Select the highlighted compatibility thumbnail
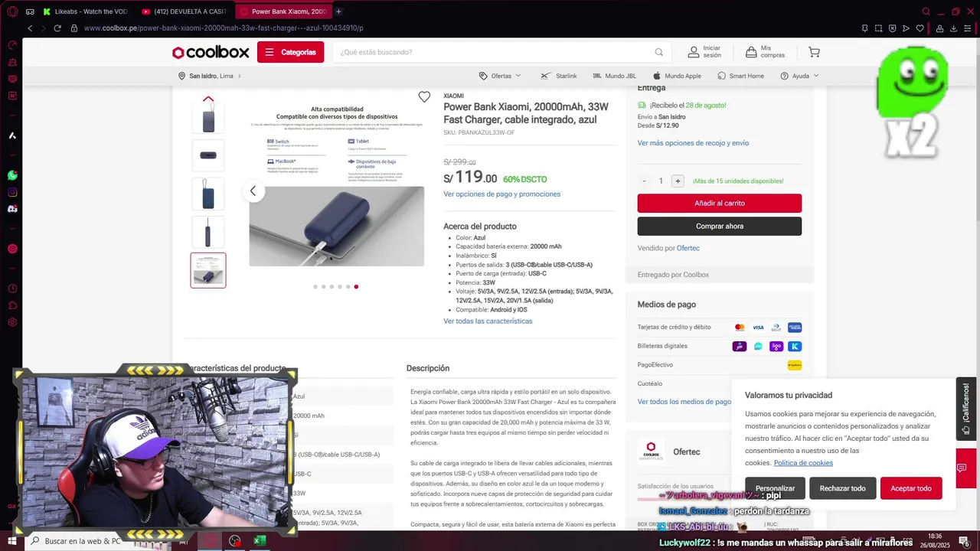The image size is (980, 551). [x=208, y=270]
